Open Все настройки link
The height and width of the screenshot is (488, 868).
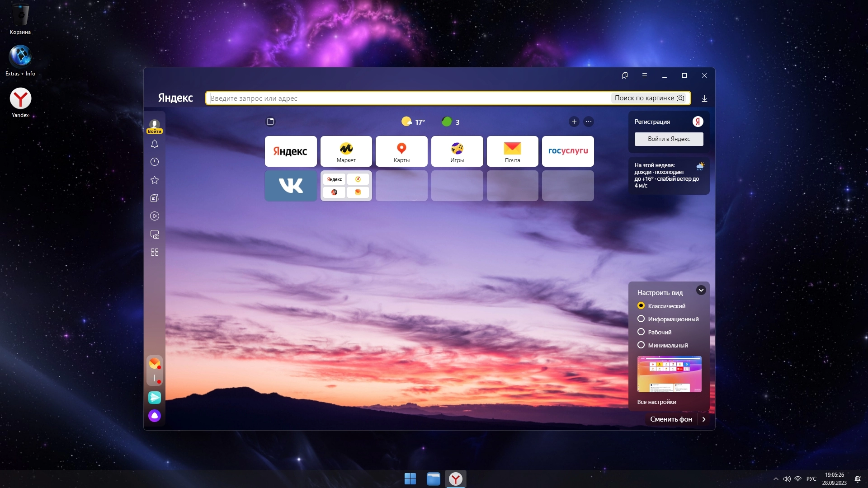click(656, 402)
